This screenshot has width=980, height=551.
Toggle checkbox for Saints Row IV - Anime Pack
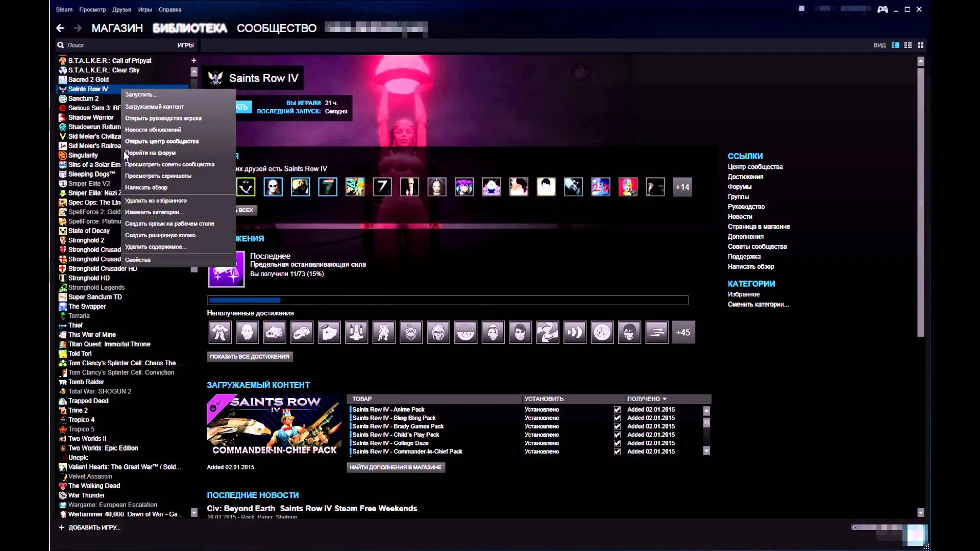pos(617,410)
